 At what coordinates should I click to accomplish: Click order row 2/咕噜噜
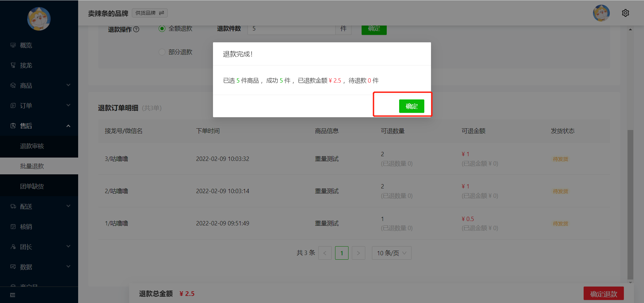354,191
